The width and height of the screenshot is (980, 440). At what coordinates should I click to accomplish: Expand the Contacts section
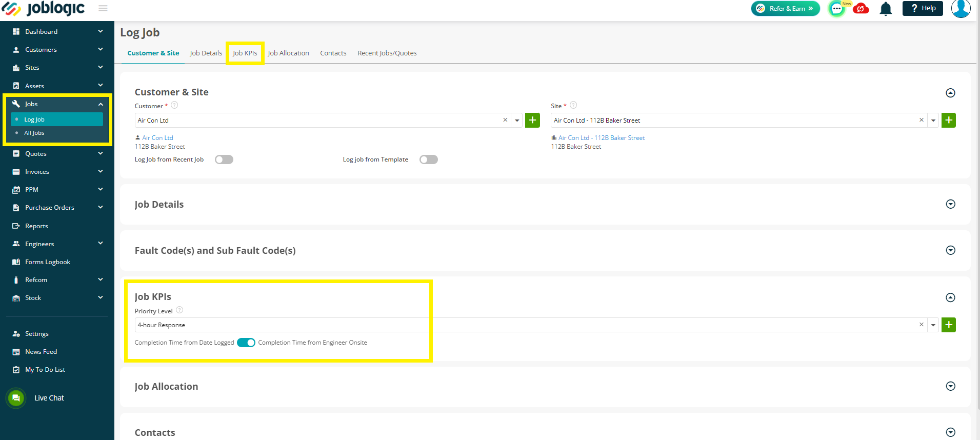(x=950, y=432)
